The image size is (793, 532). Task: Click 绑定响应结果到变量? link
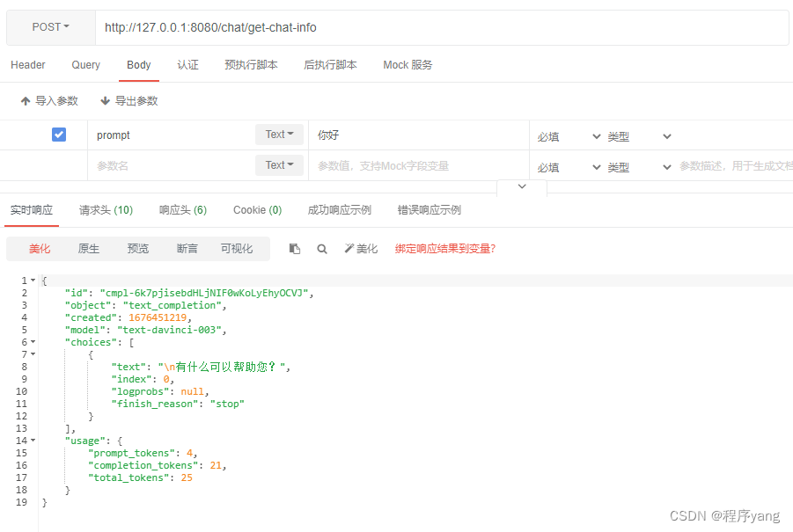pyautogui.click(x=445, y=249)
